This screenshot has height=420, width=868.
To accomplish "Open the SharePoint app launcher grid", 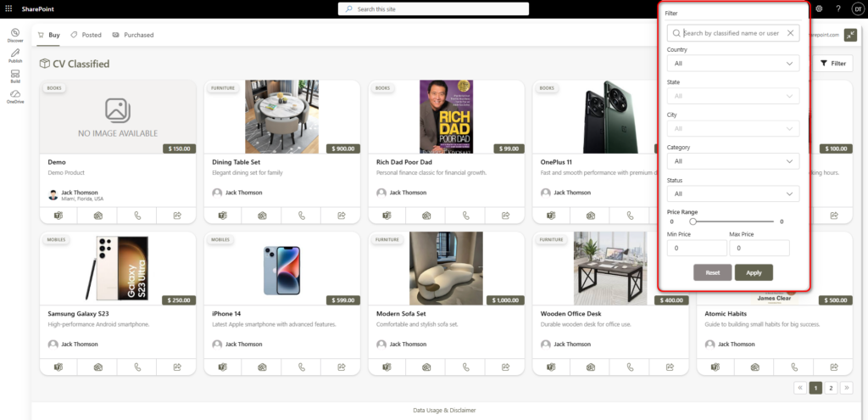I will (8, 8).
